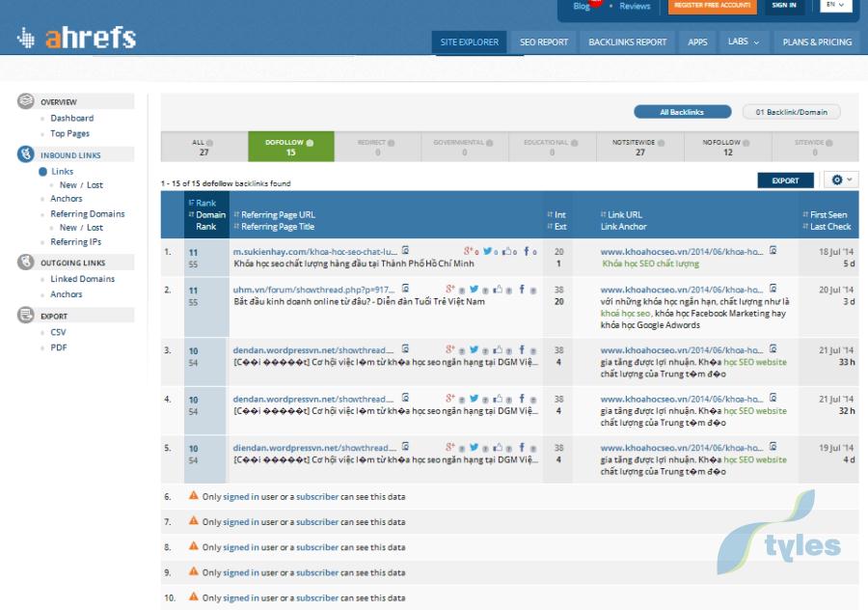This screenshot has height=610, width=868.
Task: Select the ALL 27 backlinks filter tab
Action: coord(204,147)
